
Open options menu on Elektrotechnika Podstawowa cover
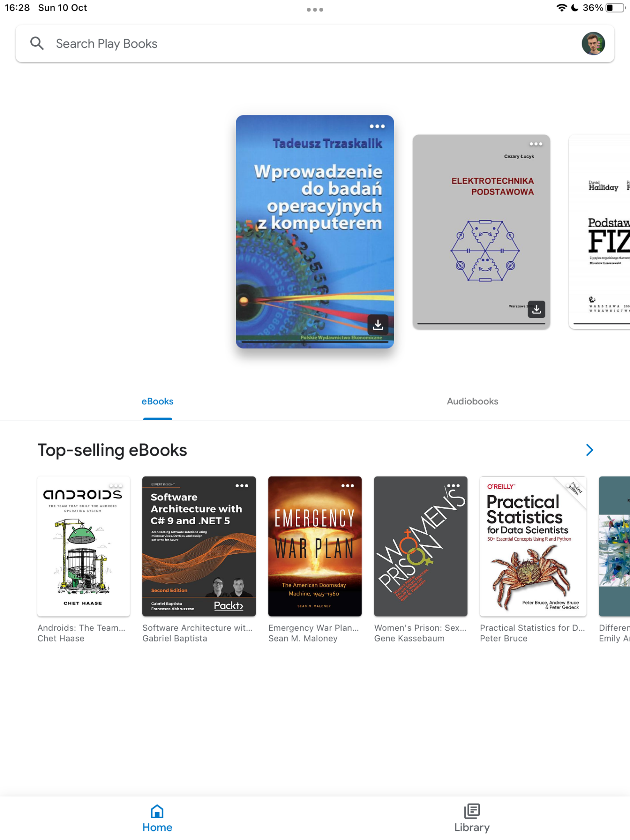click(x=536, y=144)
